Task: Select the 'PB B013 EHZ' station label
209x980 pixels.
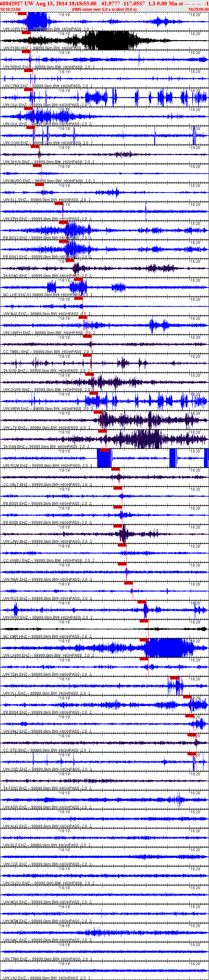Action: coord(15,239)
